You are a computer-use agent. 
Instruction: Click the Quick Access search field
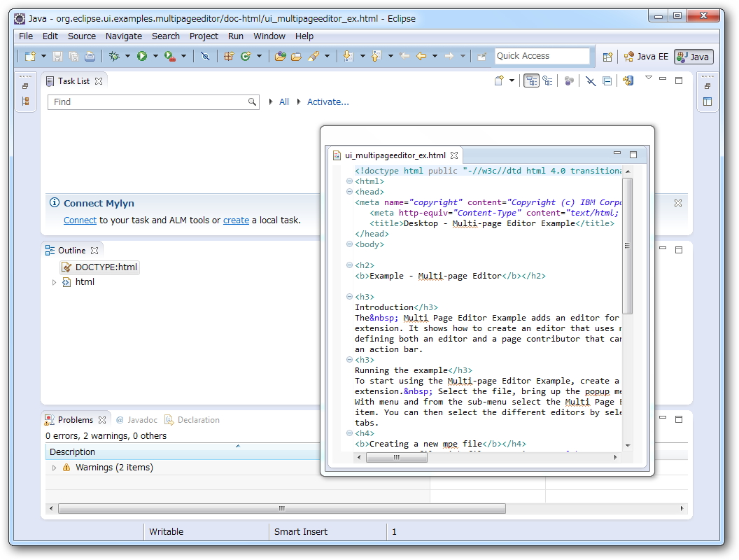[x=542, y=56]
